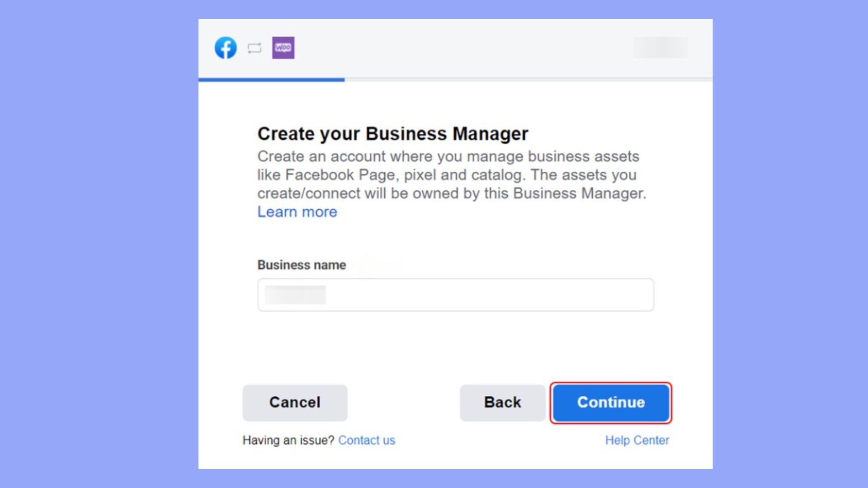Open Facebook via the blue 'f' circle icon
The image size is (868, 488).
pyautogui.click(x=226, y=47)
